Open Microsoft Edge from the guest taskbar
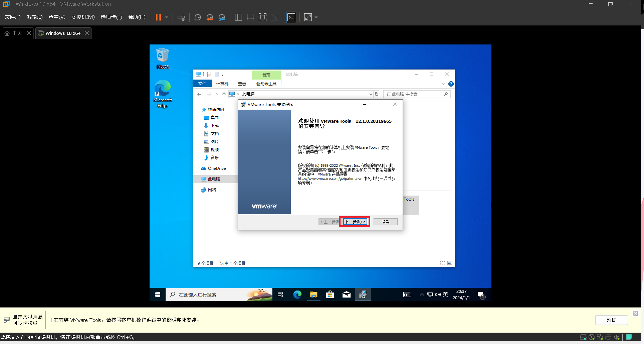Screen dimensions: 644x344 [x=297, y=295]
